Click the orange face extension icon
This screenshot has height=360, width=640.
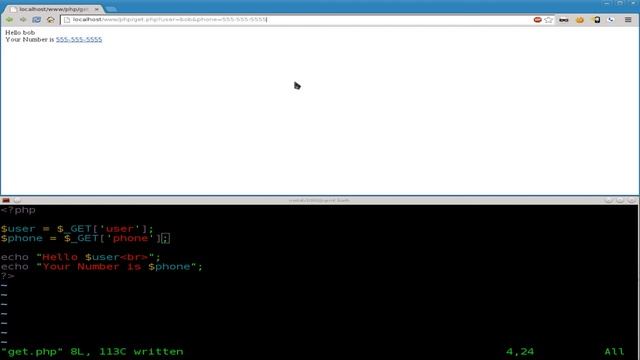click(x=580, y=20)
